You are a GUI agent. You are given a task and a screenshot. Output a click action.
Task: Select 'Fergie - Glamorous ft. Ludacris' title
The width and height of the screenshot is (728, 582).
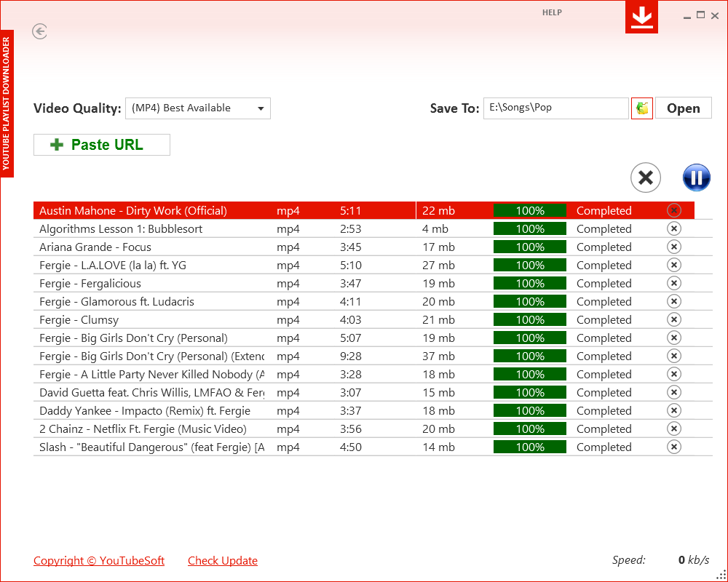pos(116,302)
